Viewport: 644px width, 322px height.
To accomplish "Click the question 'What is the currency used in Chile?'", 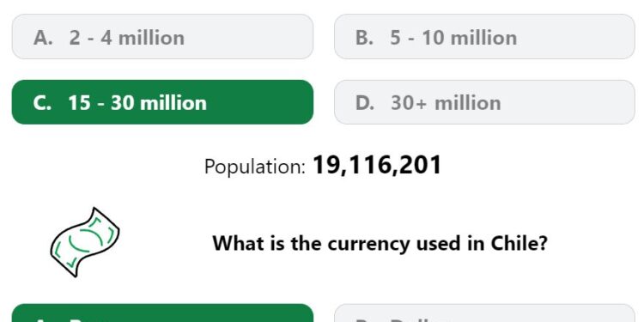I will pos(380,243).
